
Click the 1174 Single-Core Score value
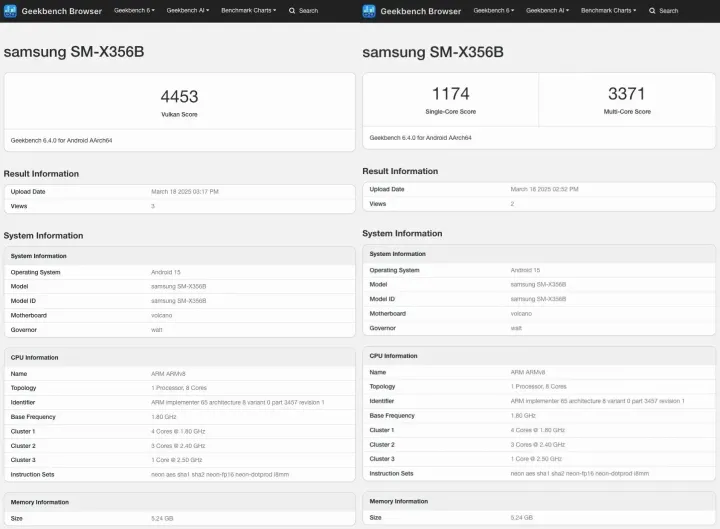(x=450, y=94)
